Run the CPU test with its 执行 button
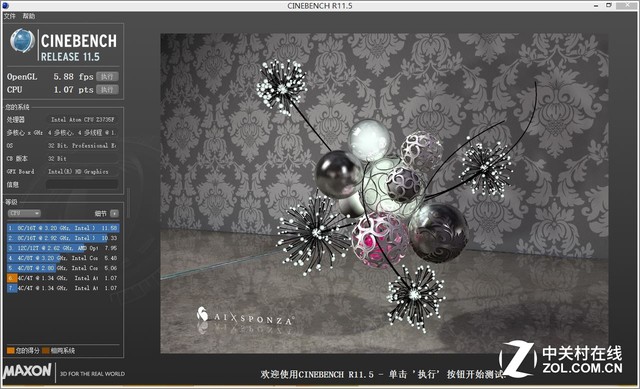 pos(107,90)
